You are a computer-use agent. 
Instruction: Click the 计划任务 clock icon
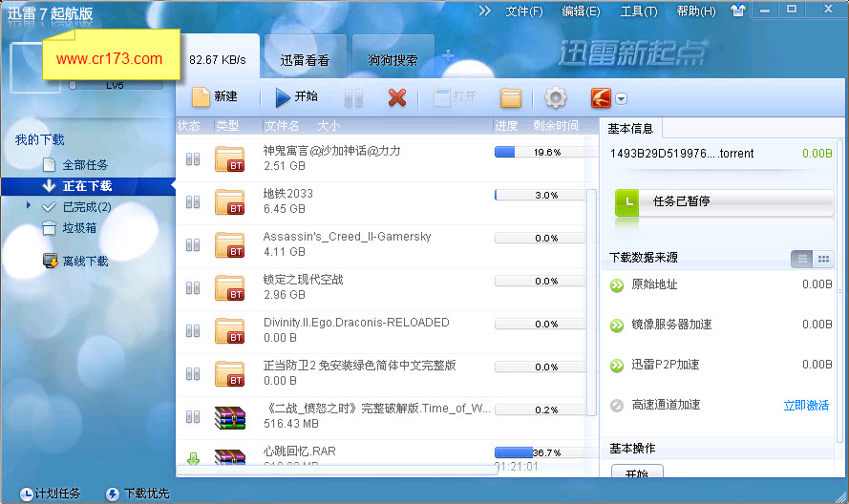[x=26, y=493]
